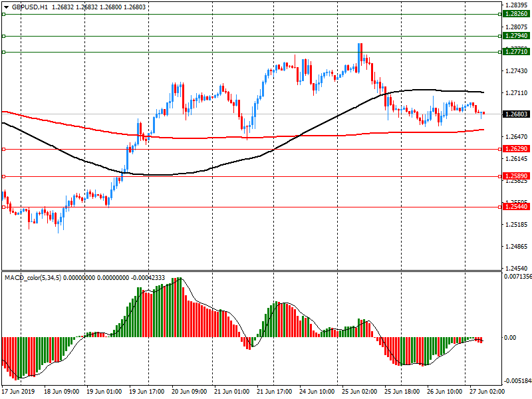Open the chart dropdown arrow beside GBPUSD,H1
The image size is (532, 399).
[x=7, y=7]
